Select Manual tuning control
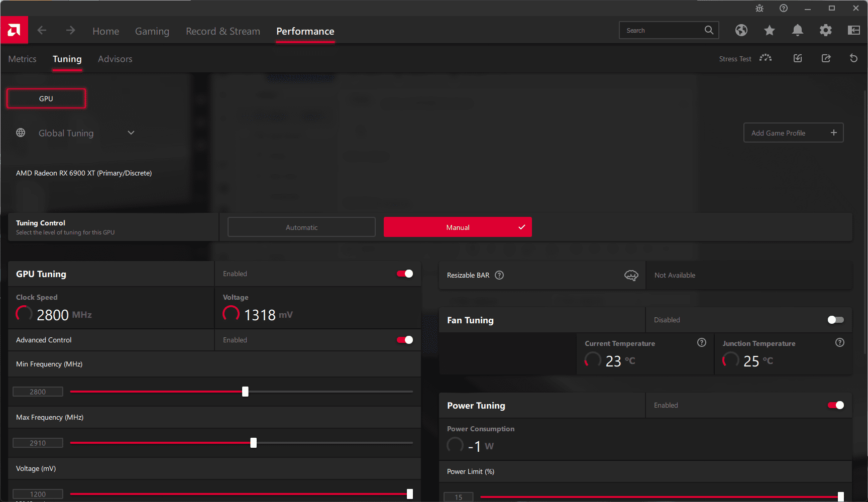868x502 pixels. coord(458,227)
